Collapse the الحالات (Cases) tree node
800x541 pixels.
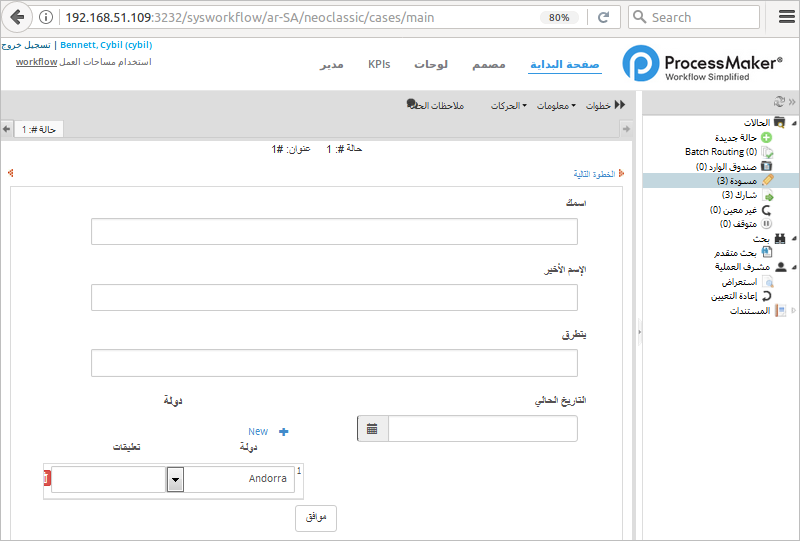793,122
